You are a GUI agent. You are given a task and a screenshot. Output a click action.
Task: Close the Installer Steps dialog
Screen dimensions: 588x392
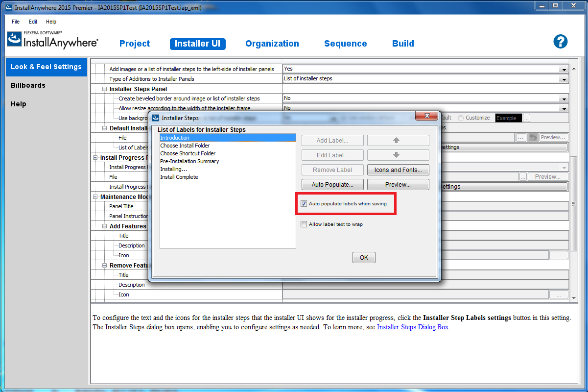point(426,116)
